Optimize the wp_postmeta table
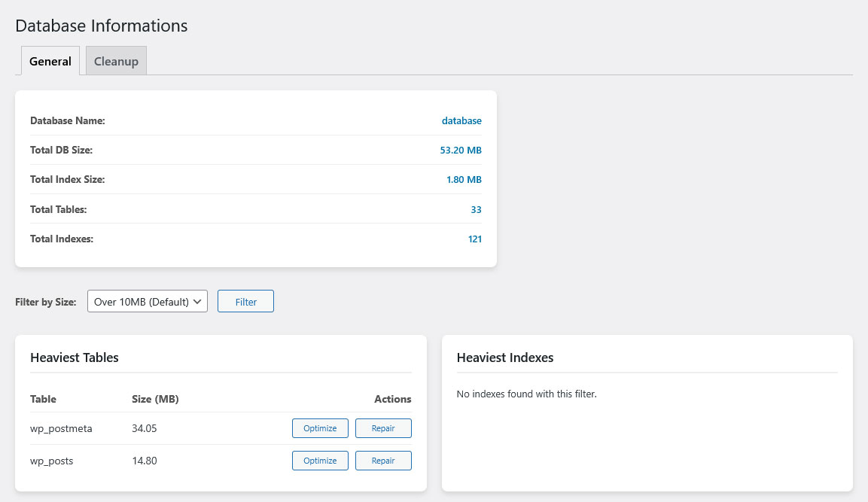Viewport: 868px width, 502px height. [x=320, y=428]
